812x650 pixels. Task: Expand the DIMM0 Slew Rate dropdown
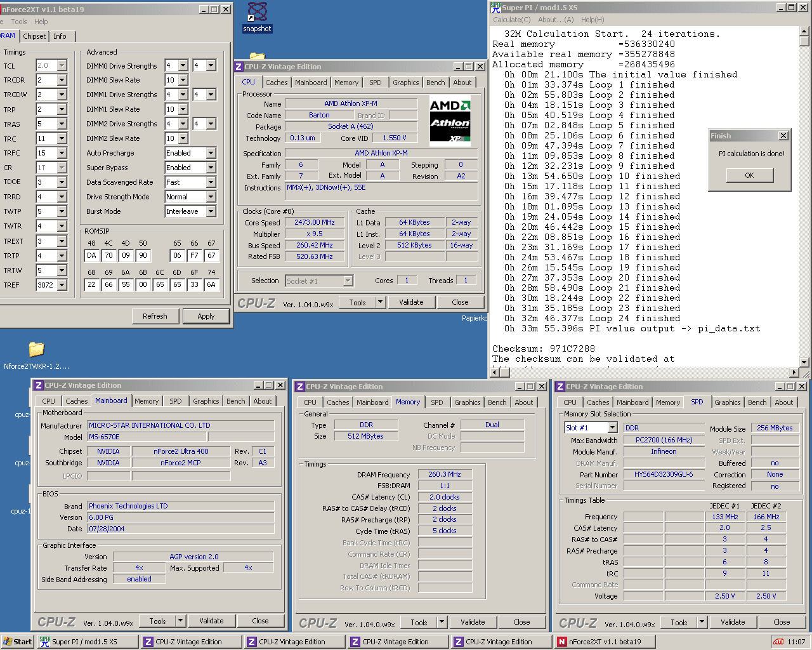coord(183,80)
